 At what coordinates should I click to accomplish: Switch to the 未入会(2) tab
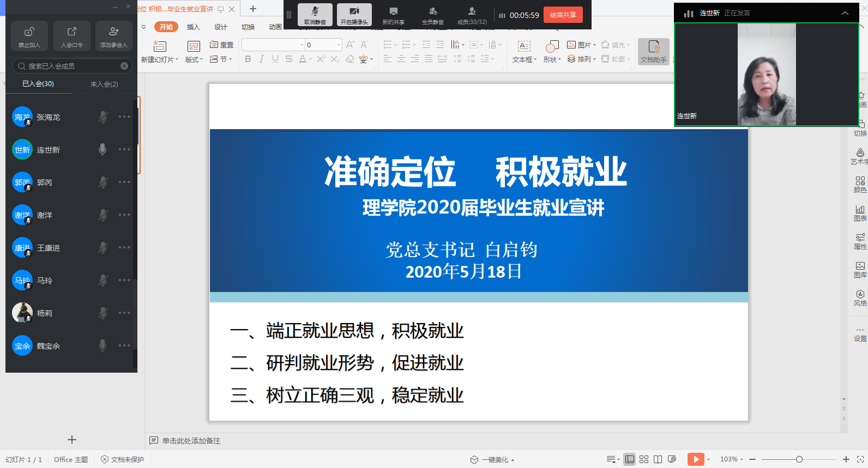(x=104, y=84)
